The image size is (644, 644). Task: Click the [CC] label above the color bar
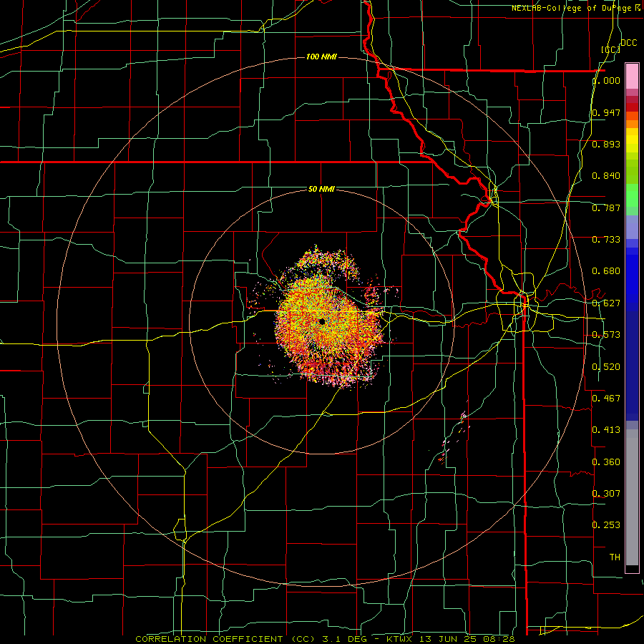pos(611,49)
